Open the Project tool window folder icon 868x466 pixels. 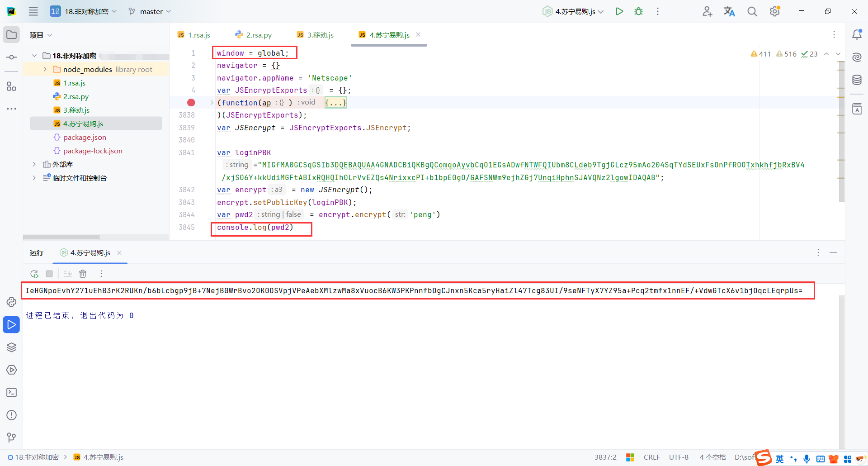click(11, 35)
